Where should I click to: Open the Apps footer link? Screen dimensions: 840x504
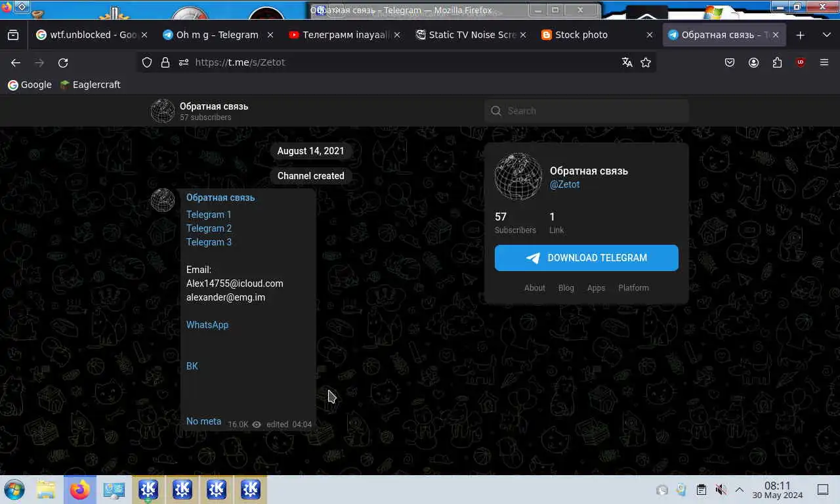(x=596, y=288)
